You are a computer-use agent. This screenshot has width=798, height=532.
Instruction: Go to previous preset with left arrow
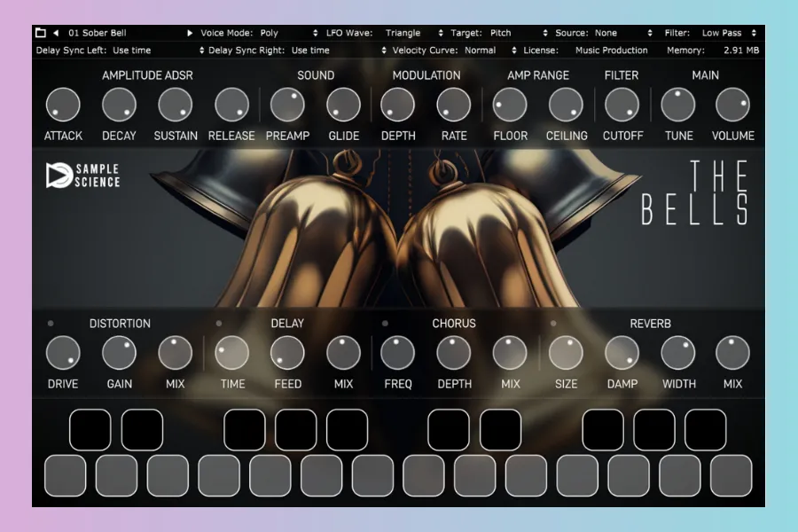[x=56, y=34]
